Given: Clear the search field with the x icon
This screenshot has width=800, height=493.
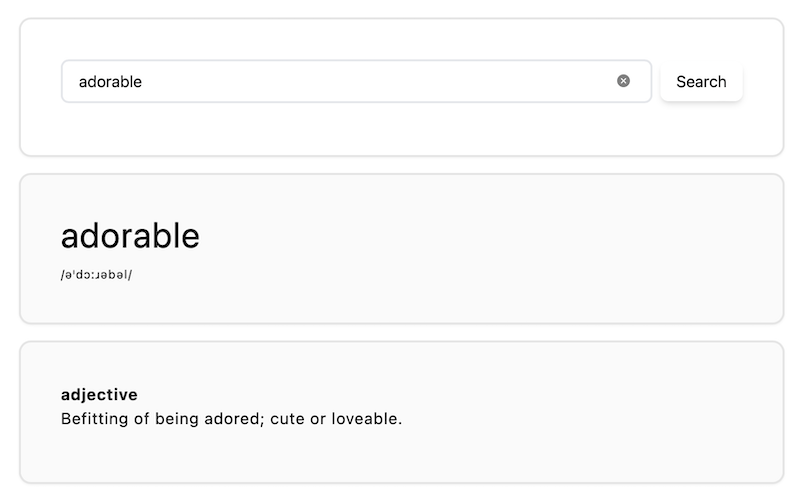Looking at the screenshot, I should click(623, 81).
